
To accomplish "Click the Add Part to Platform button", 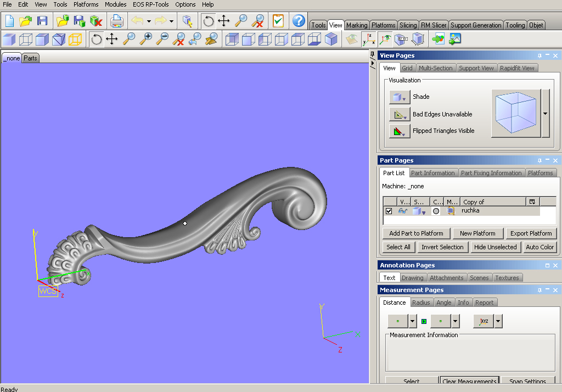I will [x=416, y=233].
